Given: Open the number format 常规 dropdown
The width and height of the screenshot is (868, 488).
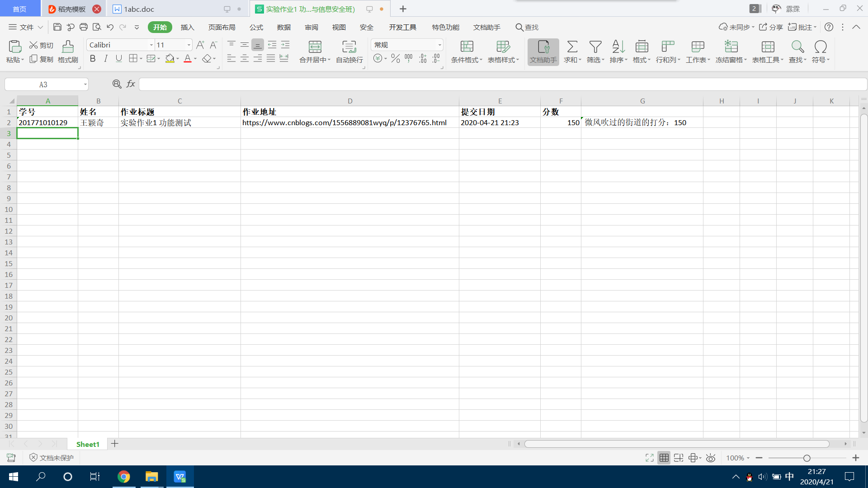Looking at the screenshot, I should click(439, 45).
